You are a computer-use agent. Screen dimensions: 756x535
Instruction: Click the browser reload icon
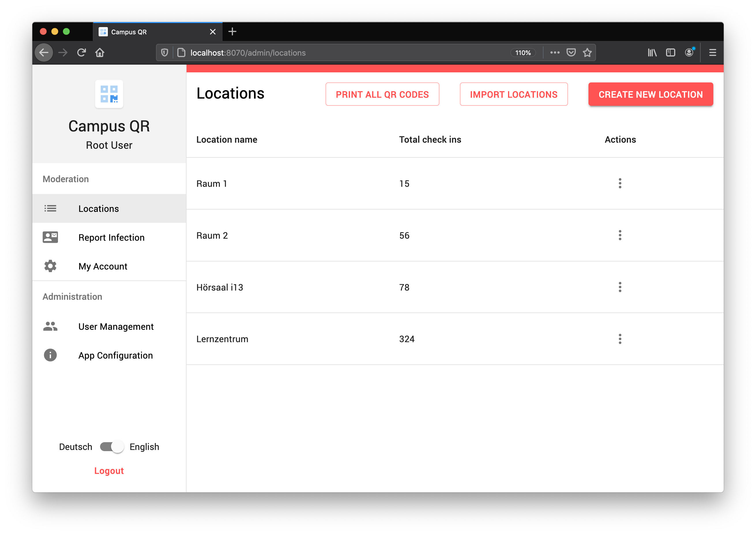[x=81, y=53]
